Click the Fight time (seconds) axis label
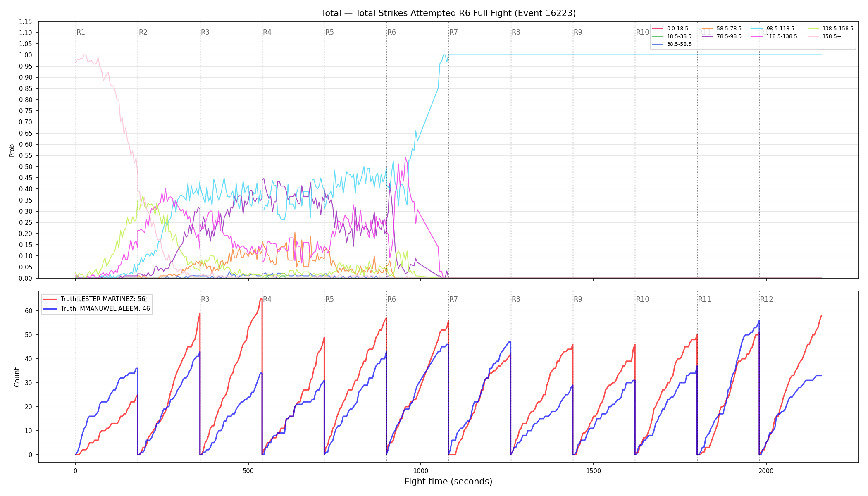Image resolution: width=868 pixels, height=496 pixels. [x=448, y=482]
